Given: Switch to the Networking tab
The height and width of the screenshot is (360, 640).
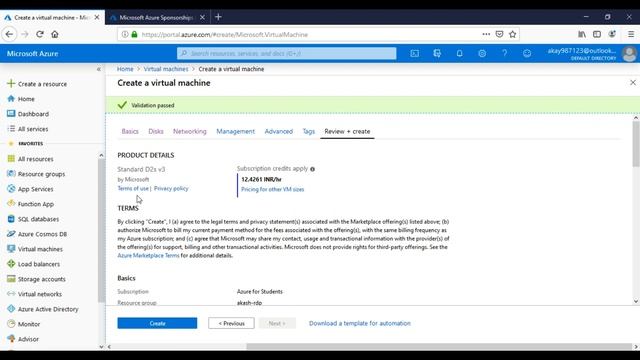Looking at the screenshot, I should [x=190, y=131].
